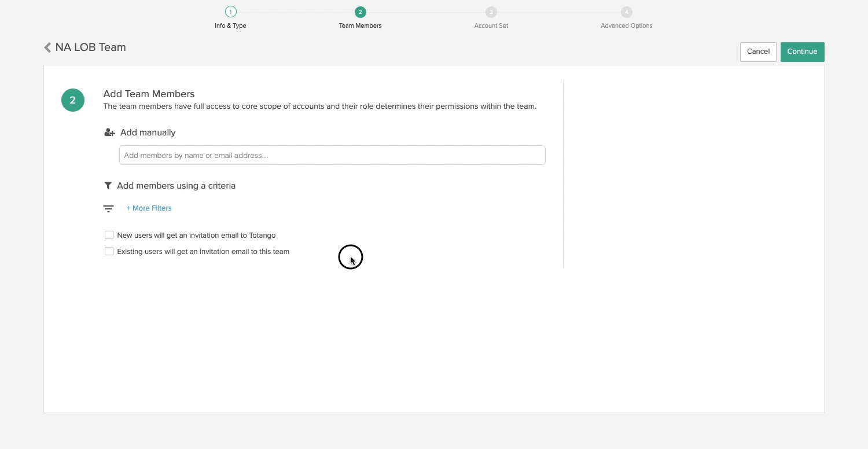Click the step 3 circle in the progress bar
868x449 pixels.
tap(491, 12)
